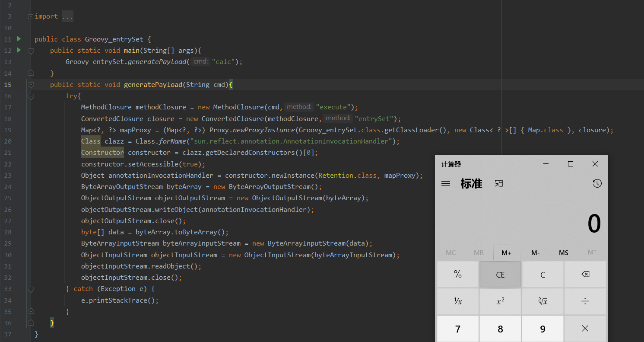Click the calculator multiply key
This screenshot has height=342, width=644.
pyautogui.click(x=585, y=329)
